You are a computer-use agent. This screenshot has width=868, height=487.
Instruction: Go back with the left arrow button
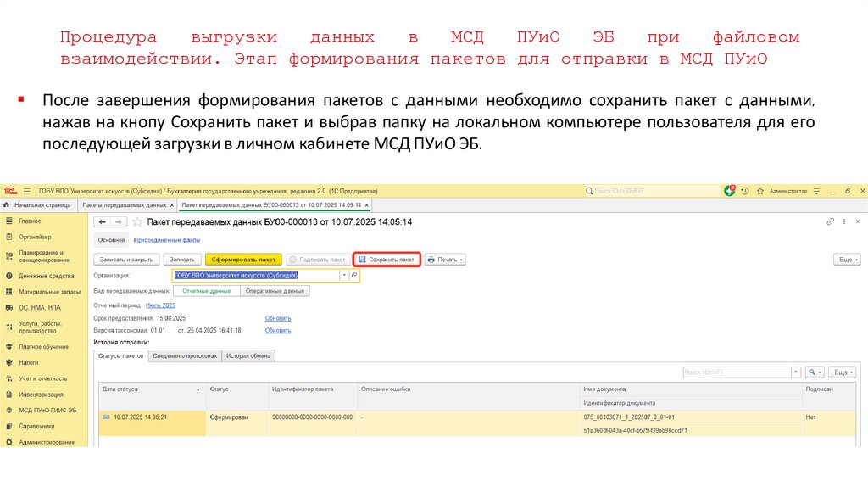[102, 221]
